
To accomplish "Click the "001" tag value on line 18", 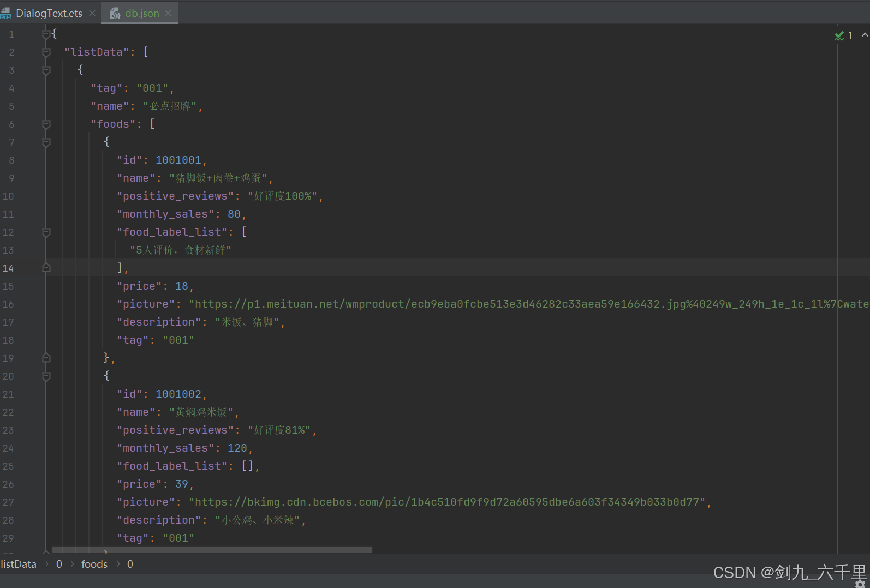I will coord(178,340).
